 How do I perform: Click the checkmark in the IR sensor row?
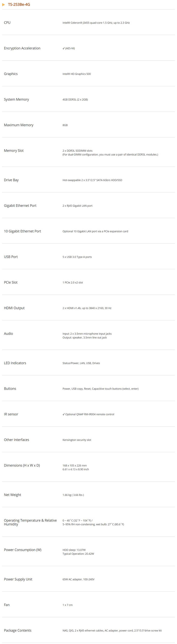point(64,414)
